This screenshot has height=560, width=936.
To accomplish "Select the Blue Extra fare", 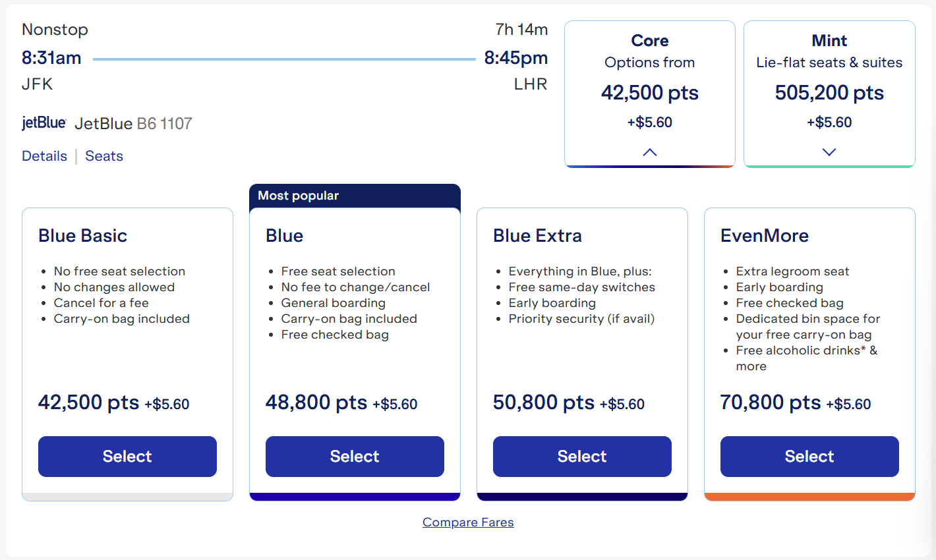I will click(x=581, y=456).
